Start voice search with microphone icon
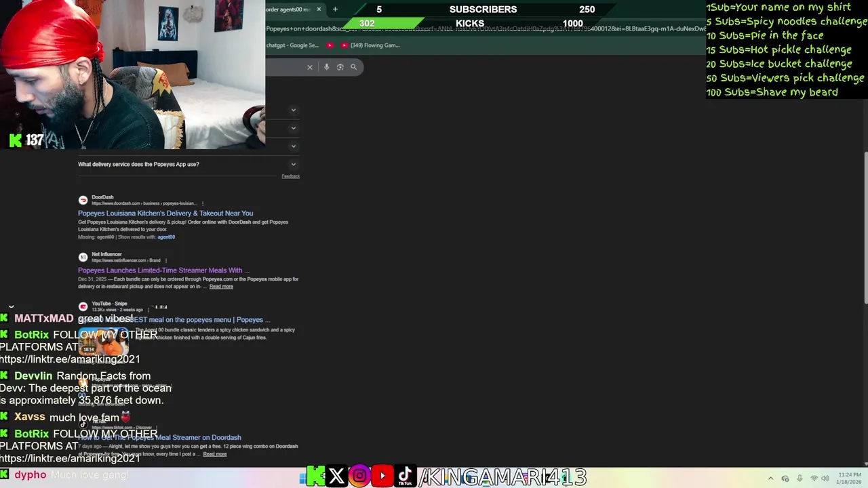 pos(327,67)
